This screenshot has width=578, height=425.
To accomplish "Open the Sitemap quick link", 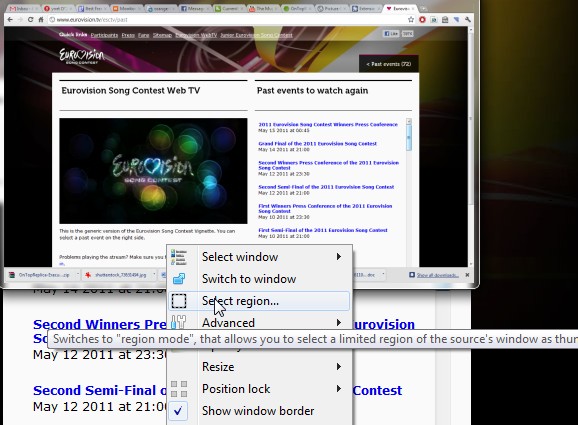I will point(162,35).
